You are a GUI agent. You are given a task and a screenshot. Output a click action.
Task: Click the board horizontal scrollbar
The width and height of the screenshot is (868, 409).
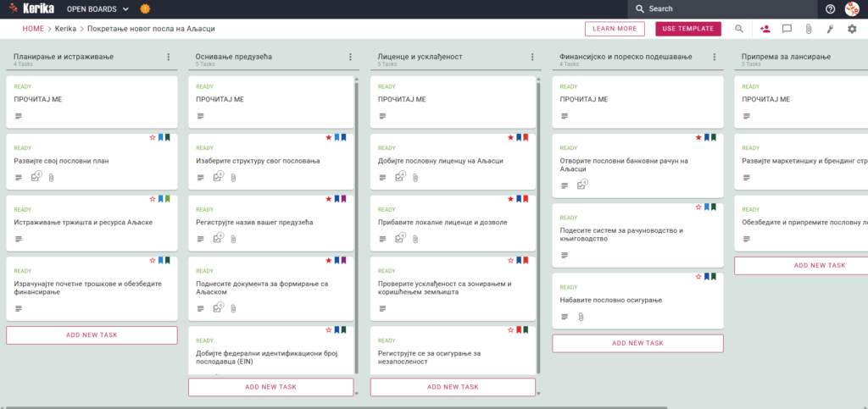coord(335,407)
